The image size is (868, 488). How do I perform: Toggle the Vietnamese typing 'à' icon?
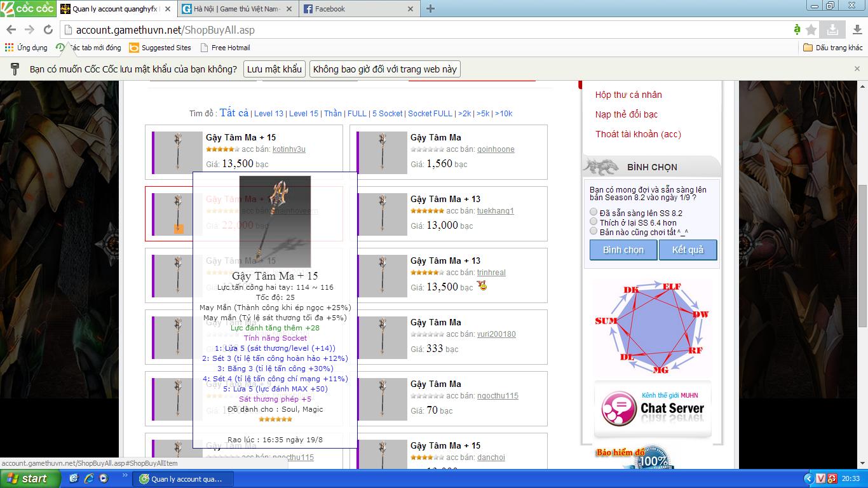[x=797, y=30]
